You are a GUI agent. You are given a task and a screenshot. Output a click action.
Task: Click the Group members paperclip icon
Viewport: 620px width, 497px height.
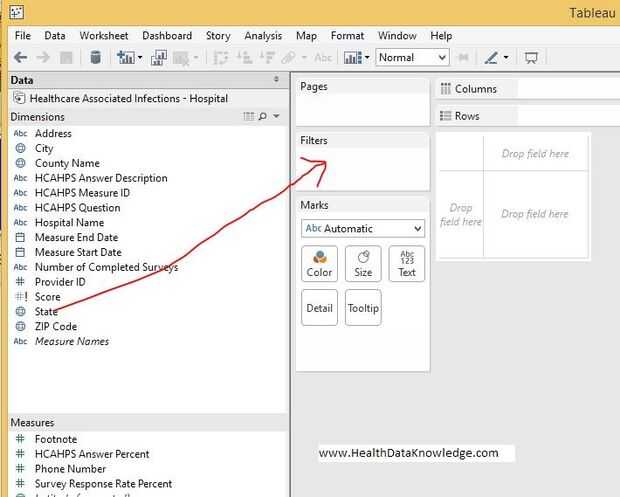(289, 58)
